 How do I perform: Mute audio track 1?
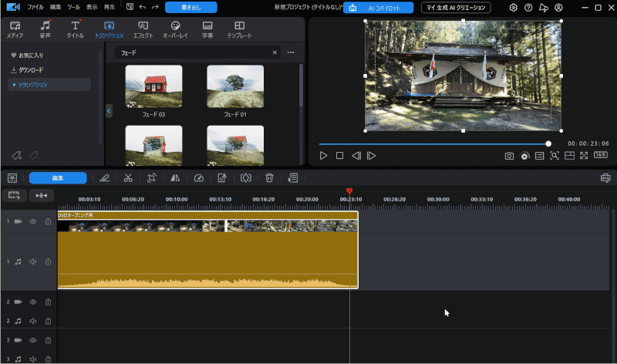(33, 261)
